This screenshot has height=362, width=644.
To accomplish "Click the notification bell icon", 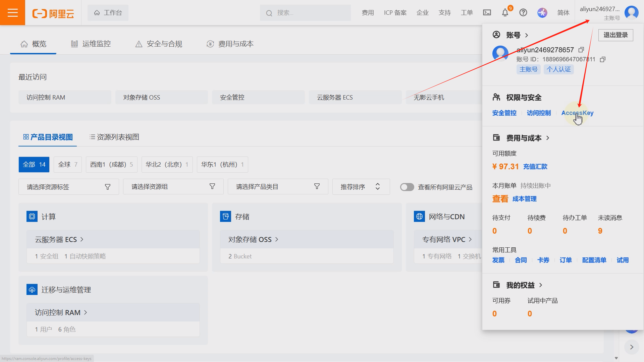I will [505, 13].
